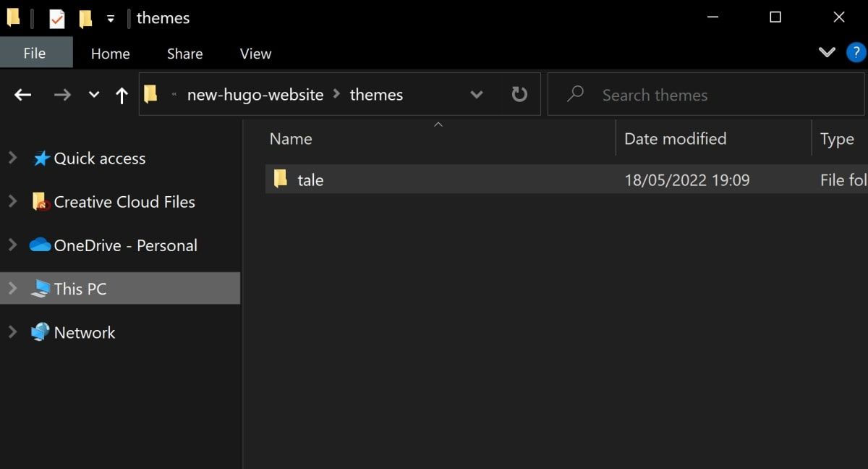Select the Quick access star icon

coord(41,158)
